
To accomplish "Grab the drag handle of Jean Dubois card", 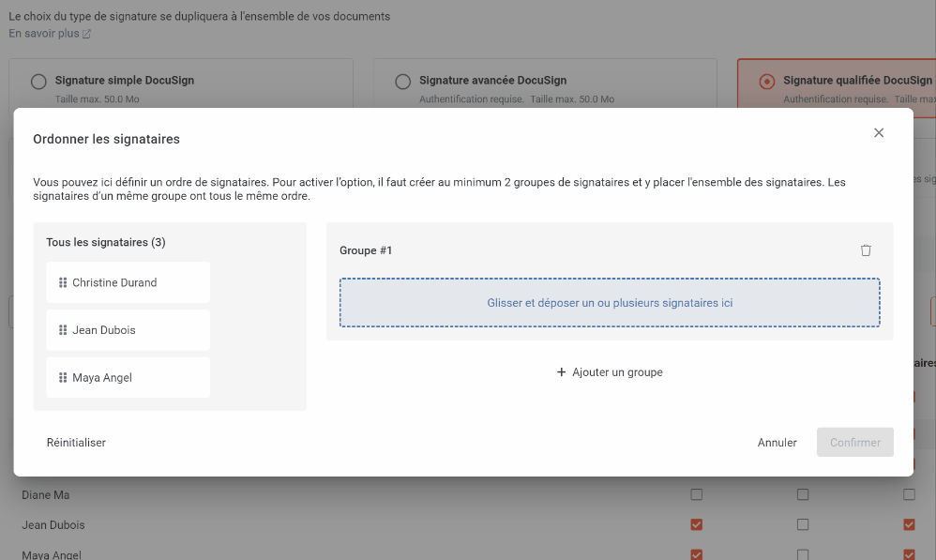I will point(63,330).
